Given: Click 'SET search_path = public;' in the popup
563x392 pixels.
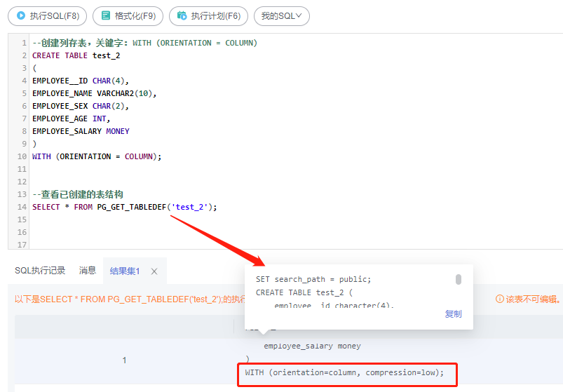Looking at the screenshot, I should tap(313, 279).
